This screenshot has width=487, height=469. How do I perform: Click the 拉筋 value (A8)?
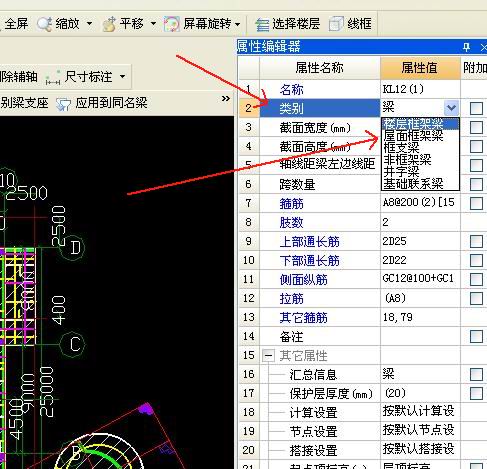click(420, 298)
